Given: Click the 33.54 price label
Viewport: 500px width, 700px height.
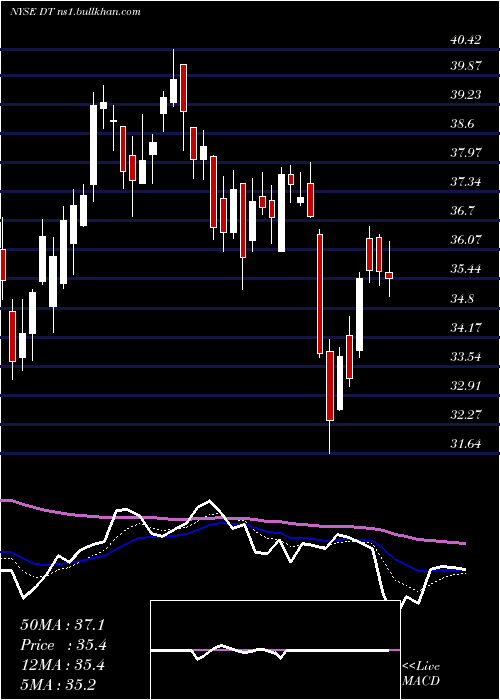Looking at the screenshot, I should coord(466,357).
